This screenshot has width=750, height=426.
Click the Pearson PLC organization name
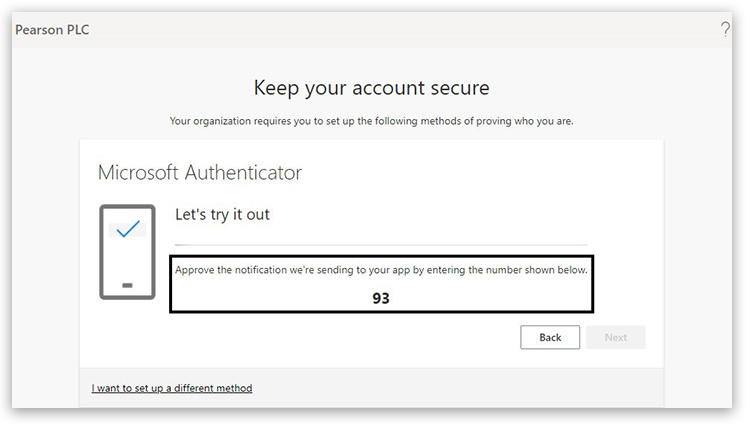click(x=52, y=30)
